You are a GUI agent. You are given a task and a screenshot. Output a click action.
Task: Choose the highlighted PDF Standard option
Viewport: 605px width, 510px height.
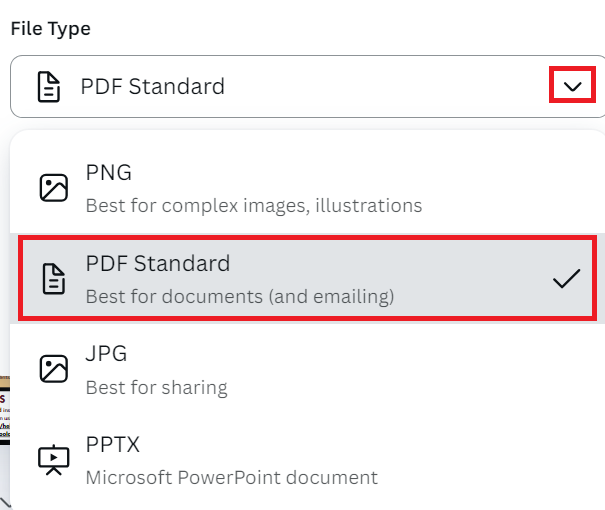click(x=308, y=278)
